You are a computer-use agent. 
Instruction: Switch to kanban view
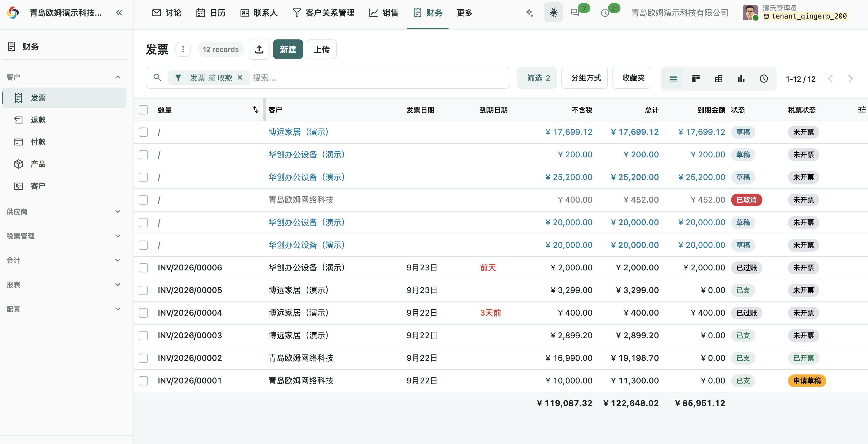pos(695,79)
